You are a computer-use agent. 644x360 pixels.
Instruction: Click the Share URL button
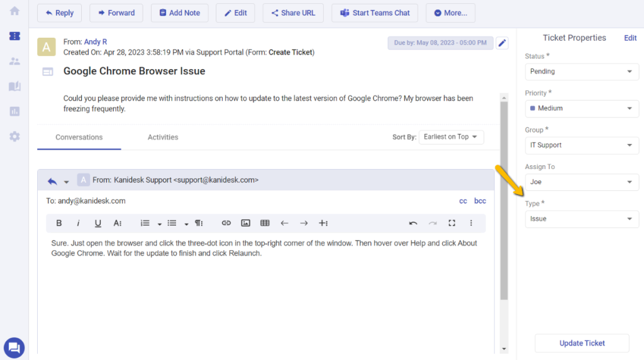tap(293, 13)
